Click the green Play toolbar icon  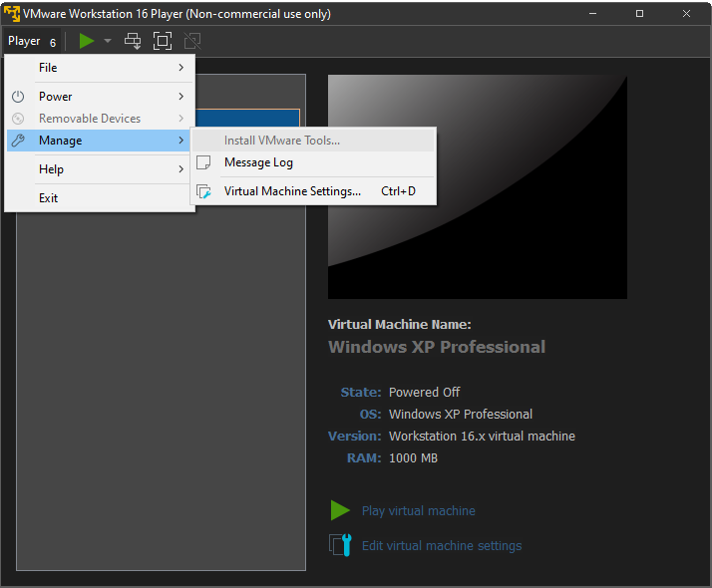coord(87,41)
